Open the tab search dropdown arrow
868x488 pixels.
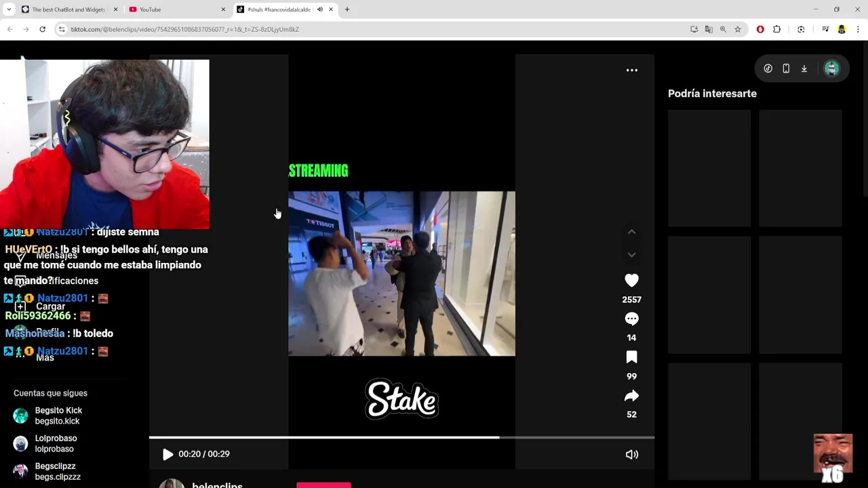point(8,9)
